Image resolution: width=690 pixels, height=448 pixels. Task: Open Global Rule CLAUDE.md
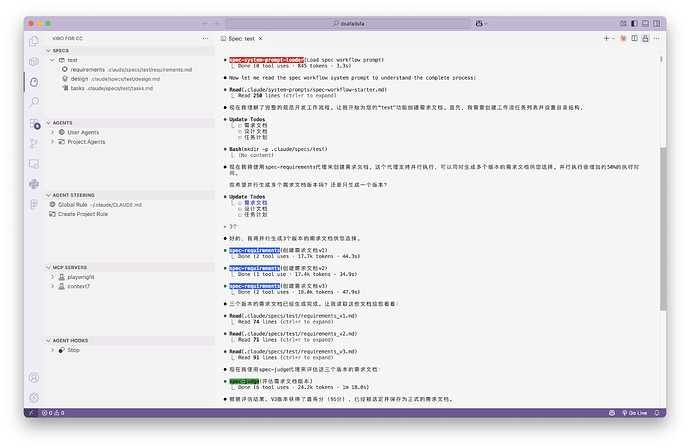pos(130,205)
